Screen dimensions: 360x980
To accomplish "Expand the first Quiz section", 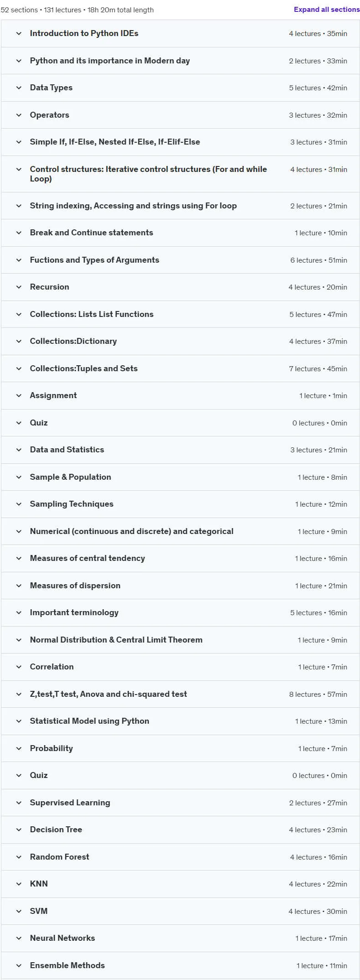I will pyautogui.click(x=180, y=423).
